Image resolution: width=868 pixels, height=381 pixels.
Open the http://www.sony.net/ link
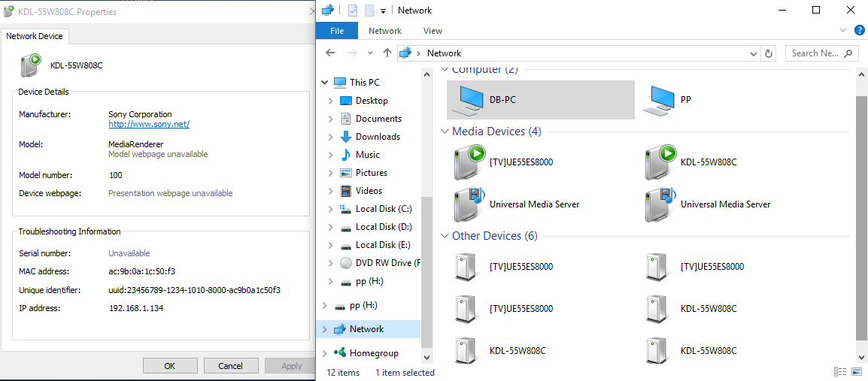149,125
